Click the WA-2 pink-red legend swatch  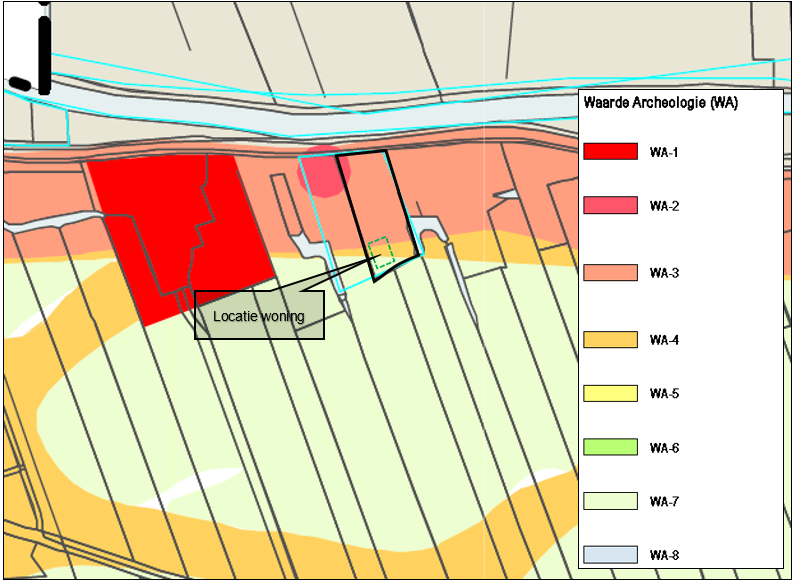[x=610, y=205]
